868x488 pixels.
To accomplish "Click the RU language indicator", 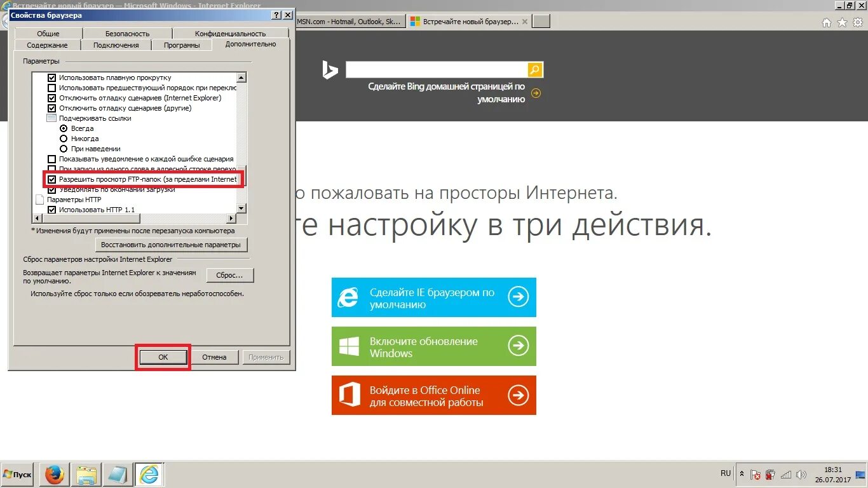I will pos(726,473).
